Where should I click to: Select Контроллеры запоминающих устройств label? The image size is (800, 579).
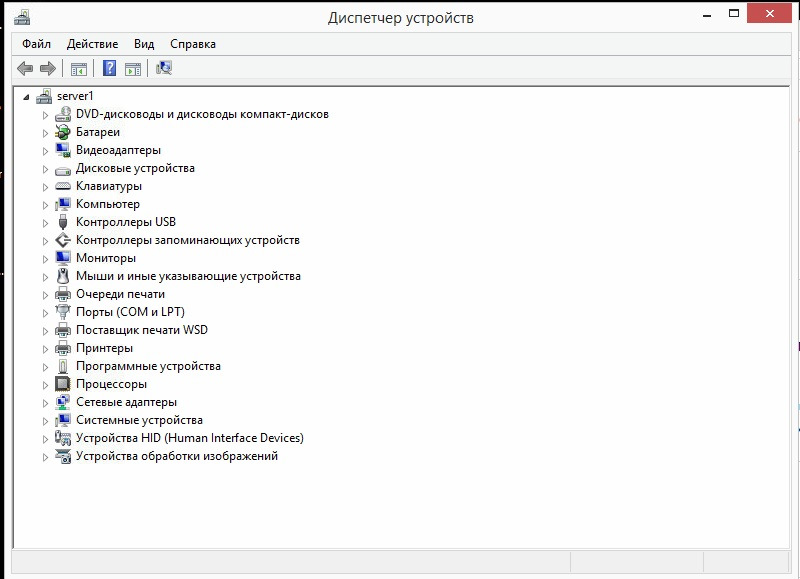(188, 240)
